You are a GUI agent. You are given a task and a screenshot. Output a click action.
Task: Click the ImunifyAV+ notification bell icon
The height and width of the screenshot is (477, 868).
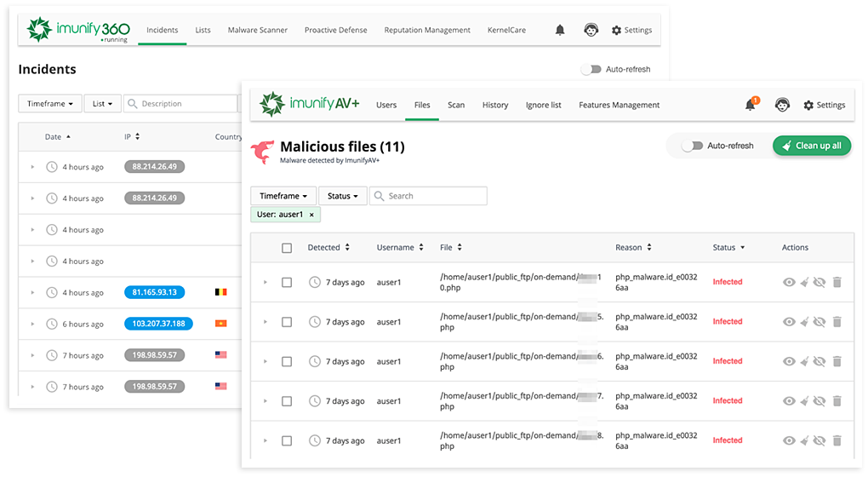pyautogui.click(x=750, y=105)
